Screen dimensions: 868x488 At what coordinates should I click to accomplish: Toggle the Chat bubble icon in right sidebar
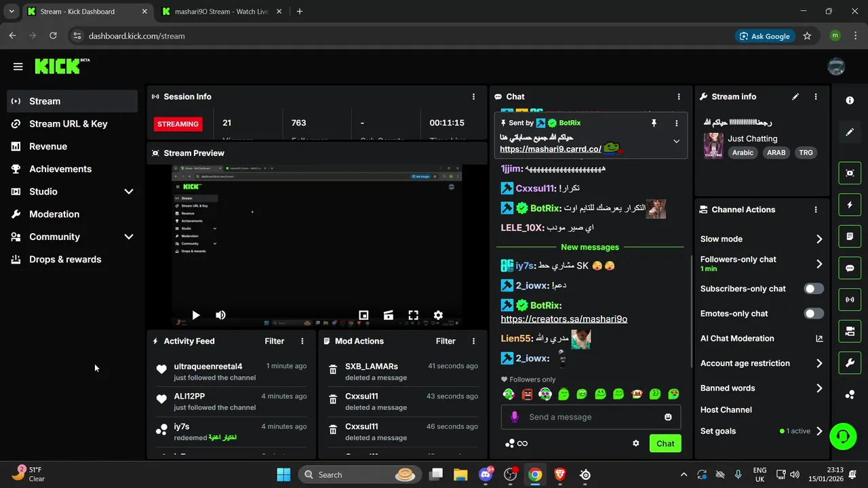(850, 268)
